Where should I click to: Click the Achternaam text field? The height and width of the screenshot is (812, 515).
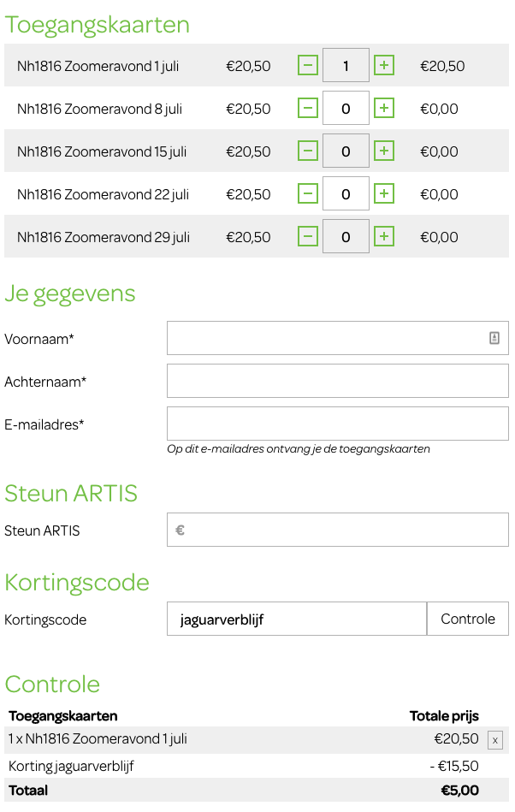pos(337,381)
